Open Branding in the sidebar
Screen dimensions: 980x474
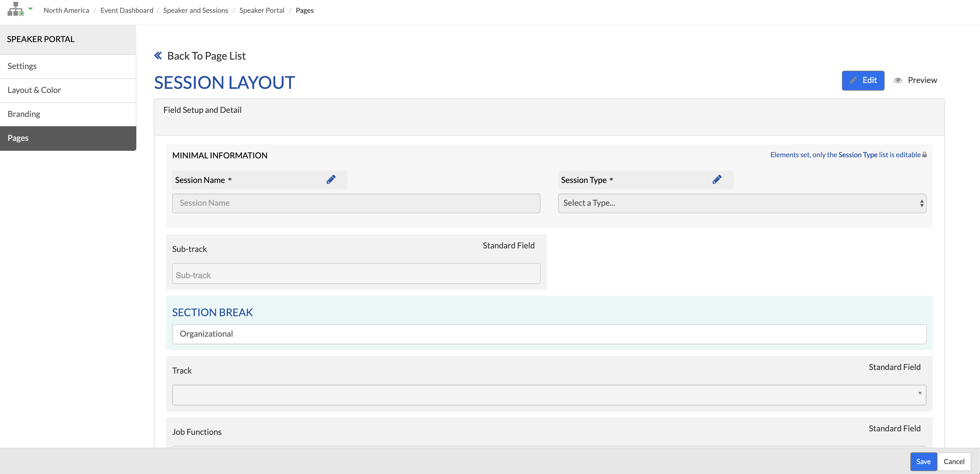(68, 114)
